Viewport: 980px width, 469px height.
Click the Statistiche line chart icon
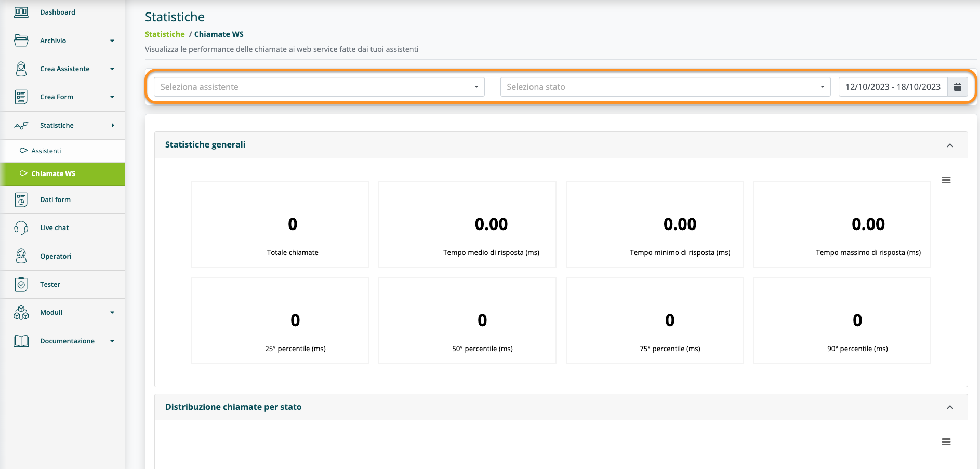point(21,125)
